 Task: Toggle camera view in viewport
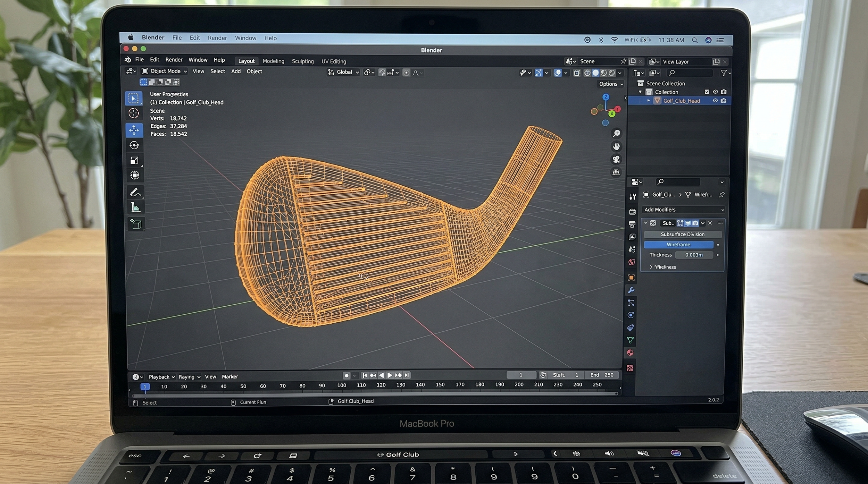616,159
